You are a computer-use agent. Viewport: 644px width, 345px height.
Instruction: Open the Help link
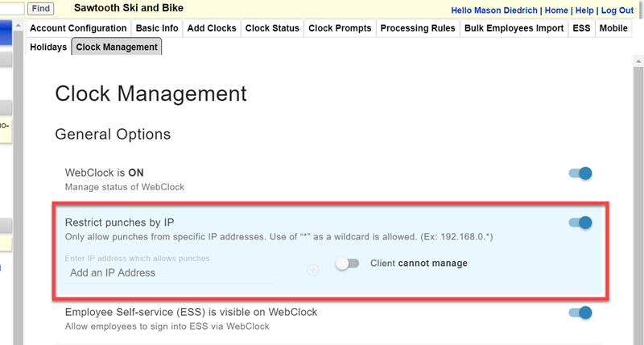point(585,10)
